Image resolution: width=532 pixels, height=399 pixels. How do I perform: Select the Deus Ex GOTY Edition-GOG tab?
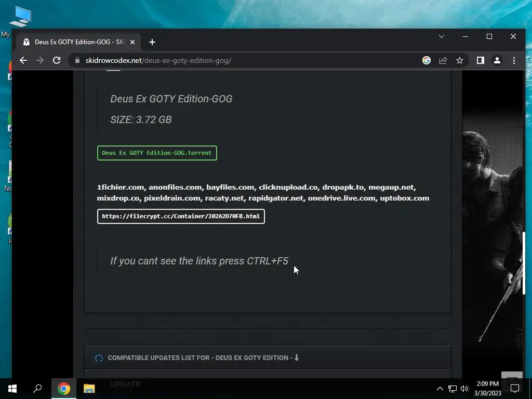[x=78, y=42]
